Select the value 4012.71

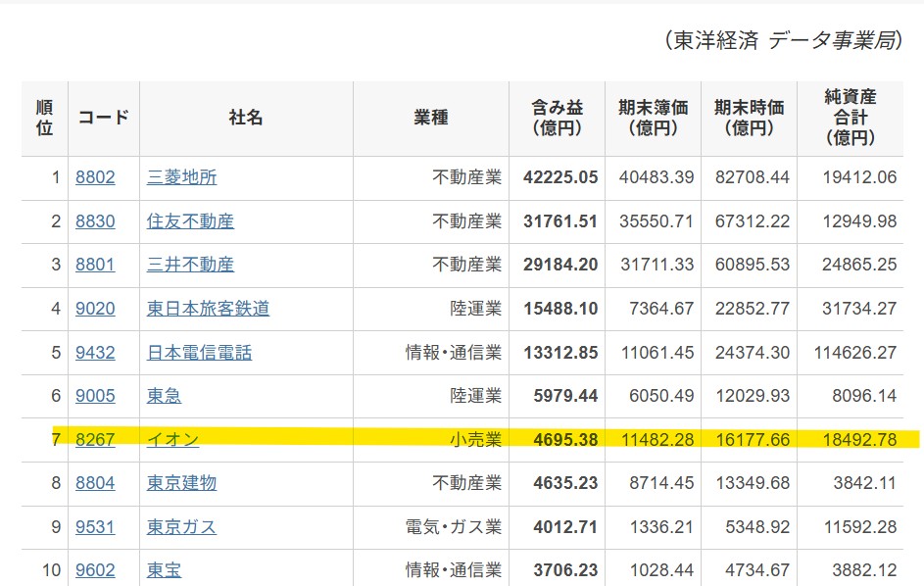(565, 527)
